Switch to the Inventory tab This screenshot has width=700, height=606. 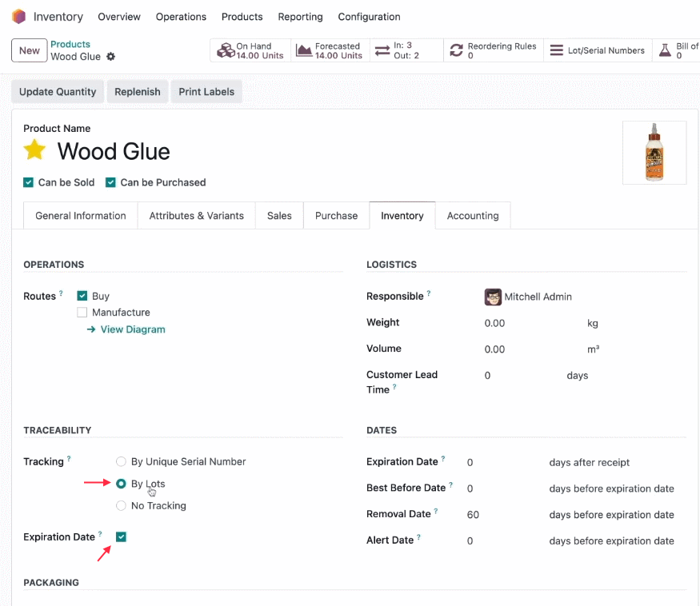pos(402,216)
